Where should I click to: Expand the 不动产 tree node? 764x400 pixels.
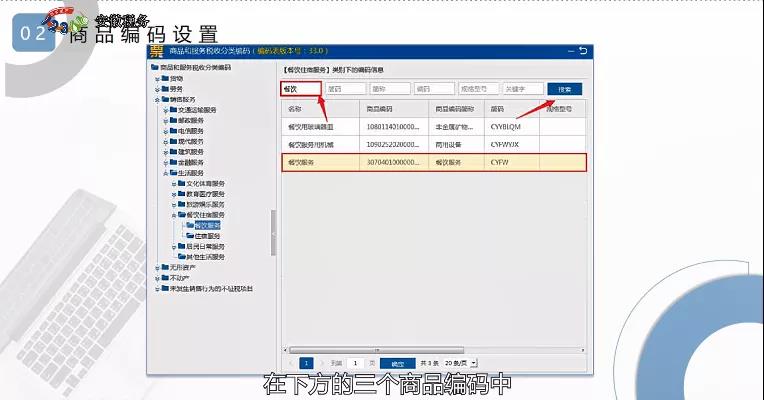(157, 279)
